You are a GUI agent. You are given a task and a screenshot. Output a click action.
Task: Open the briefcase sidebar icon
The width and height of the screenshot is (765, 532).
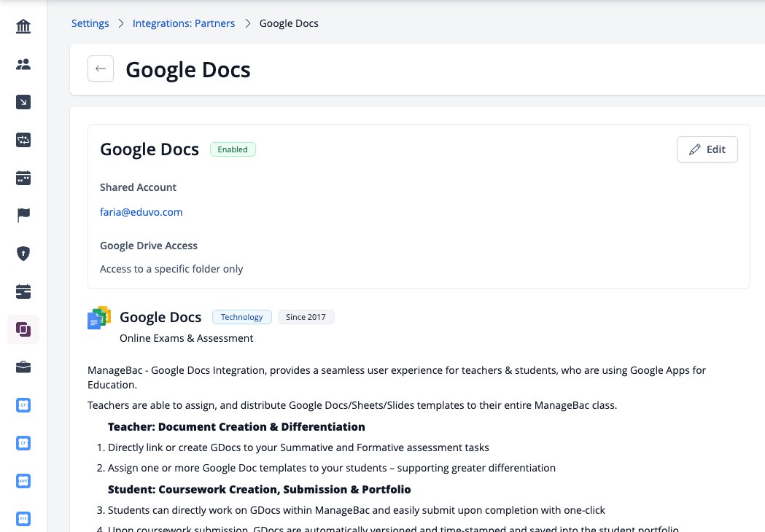coord(23,367)
